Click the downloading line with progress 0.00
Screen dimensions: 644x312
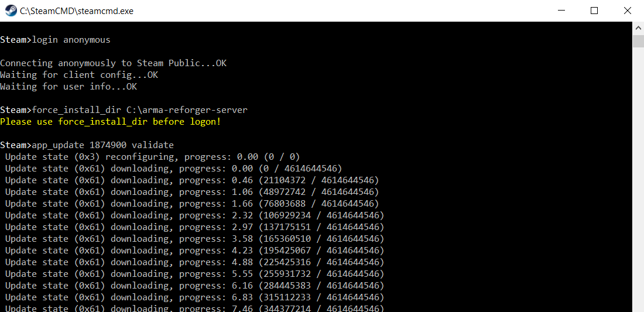pos(174,169)
